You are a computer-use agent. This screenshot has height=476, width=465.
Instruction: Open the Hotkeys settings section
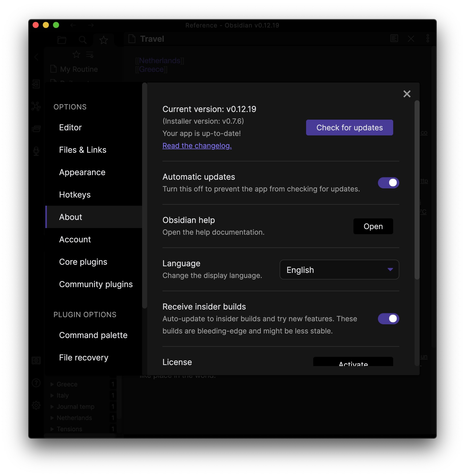94,194
